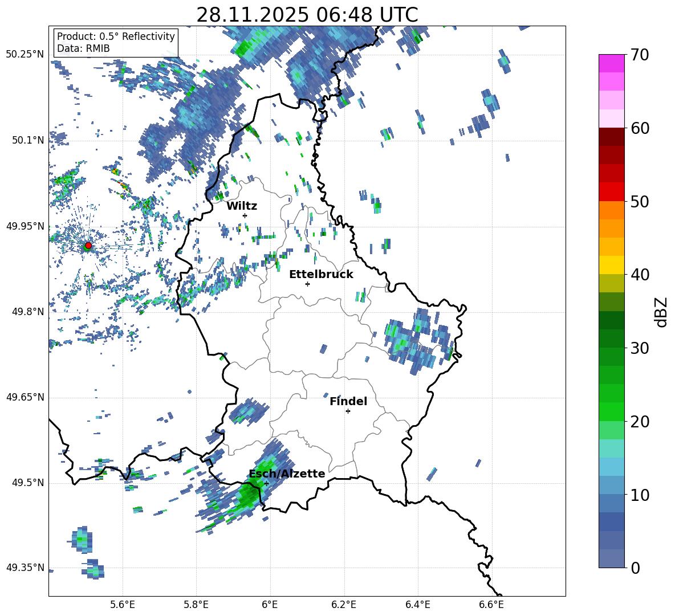Click the bright red colorbar segment near 50
This screenshot has height=616, width=675.
point(612,192)
